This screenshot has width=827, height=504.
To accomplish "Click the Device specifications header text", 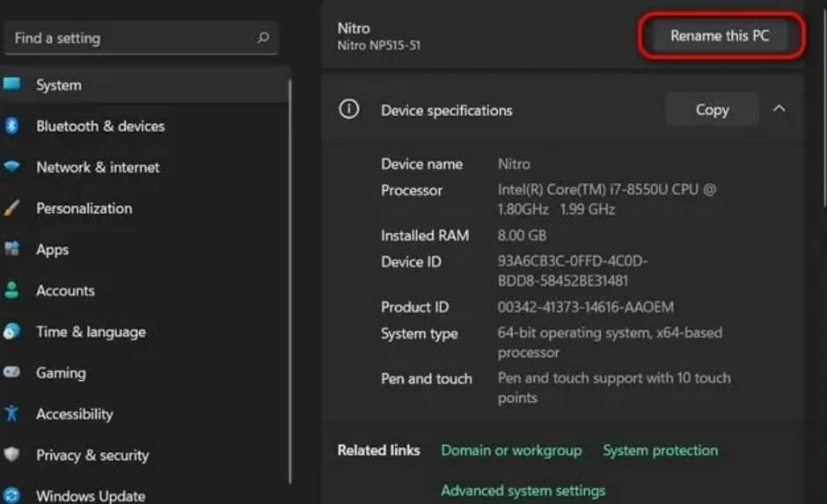I will 446,110.
